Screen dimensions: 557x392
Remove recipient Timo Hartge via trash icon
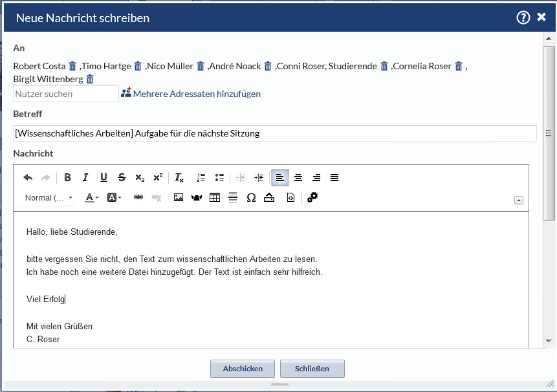[x=138, y=66]
